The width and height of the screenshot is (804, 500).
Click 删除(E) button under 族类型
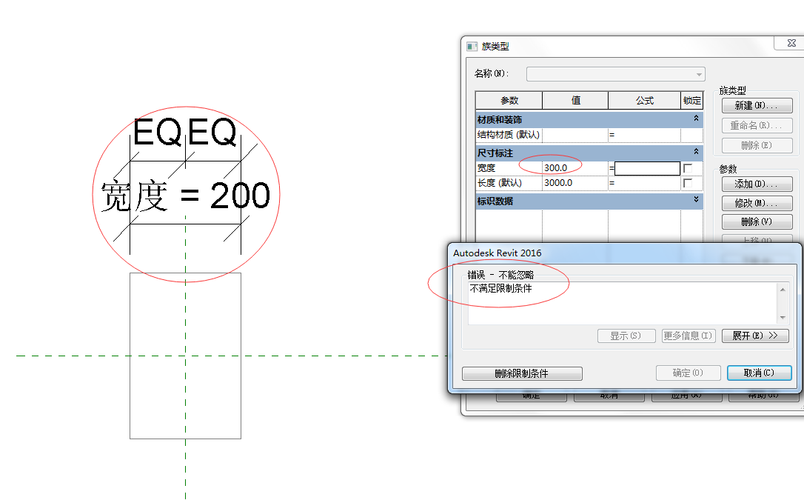pyautogui.click(x=757, y=145)
